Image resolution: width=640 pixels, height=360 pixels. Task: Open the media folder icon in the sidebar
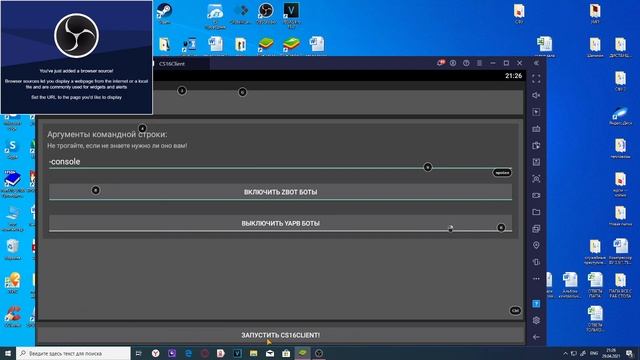[536, 212]
